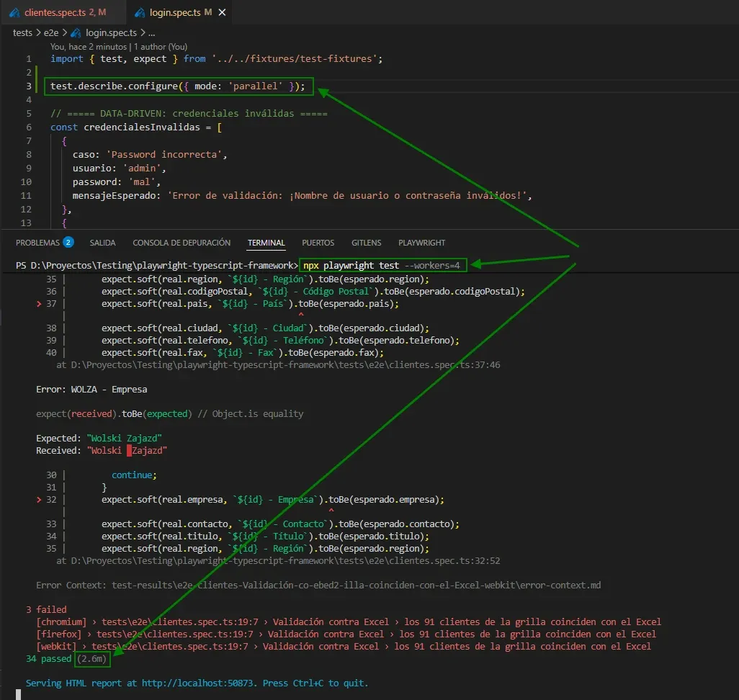Click the '34 passed' summary text

48,659
